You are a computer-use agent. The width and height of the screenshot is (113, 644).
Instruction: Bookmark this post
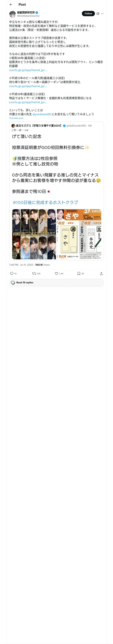[x=79, y=274]
